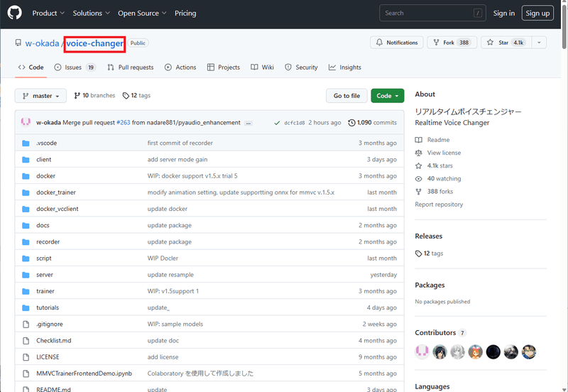
Task: Open the trainer folder
Action: coord(45,291)
